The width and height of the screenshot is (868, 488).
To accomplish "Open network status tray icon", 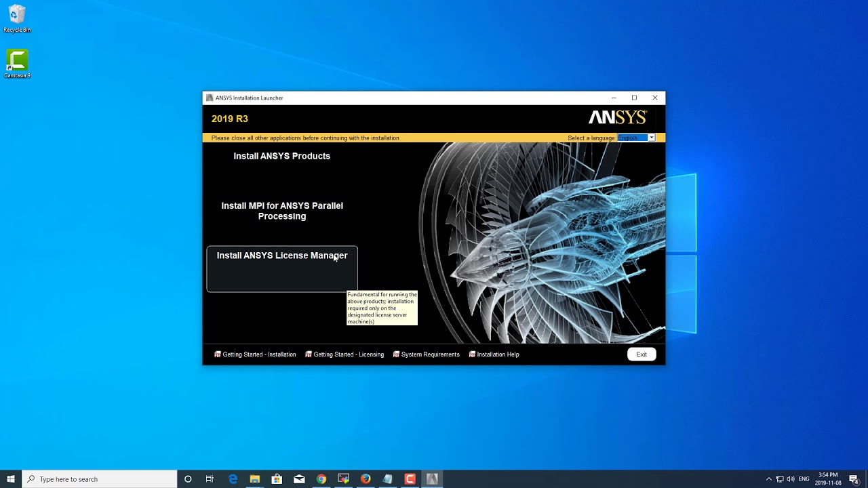I will [779, 479].
